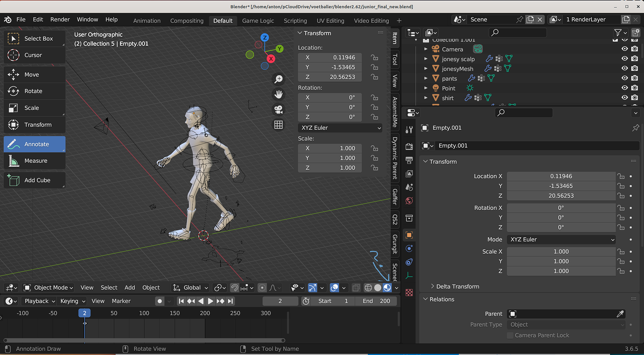Screen dimensions: 644x355
Task: Expand the jonesyMesh tree item
Action: point(426,69)
